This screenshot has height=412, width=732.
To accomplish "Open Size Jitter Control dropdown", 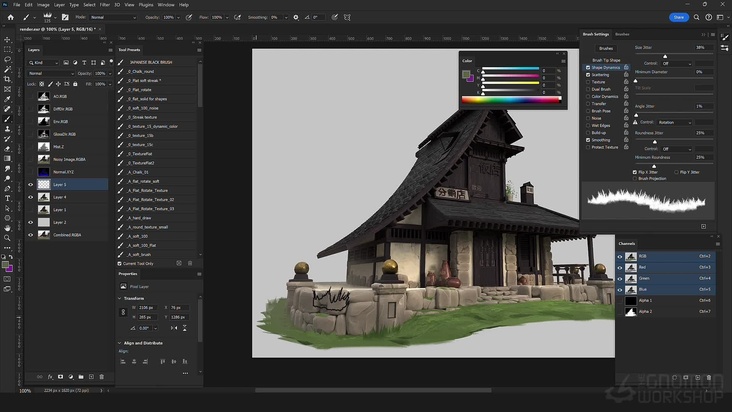I will [x=677, y=63].
